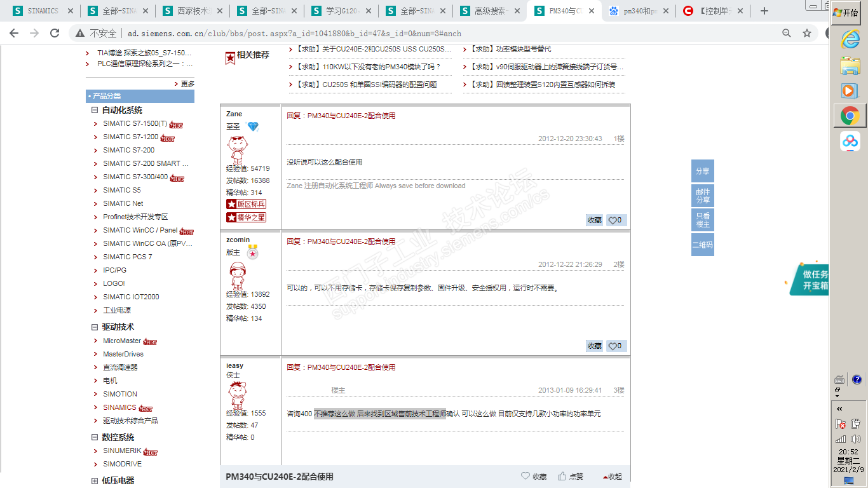Image resolution: width=868 pixels, height=488 pixels.
Task: Open related post about 110KW PM340模块
Action: pos(369,67)
